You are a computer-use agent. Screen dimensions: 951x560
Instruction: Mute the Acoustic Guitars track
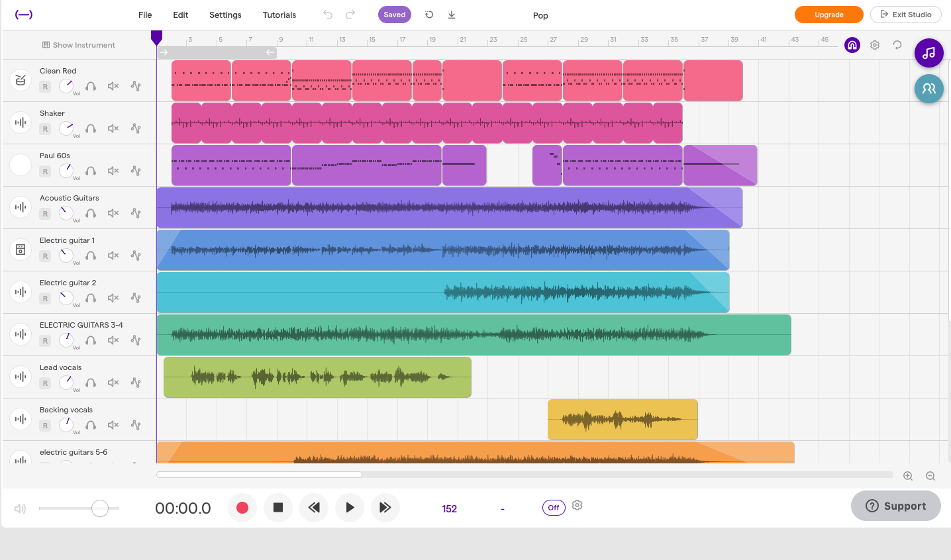(x=113, y=212)
